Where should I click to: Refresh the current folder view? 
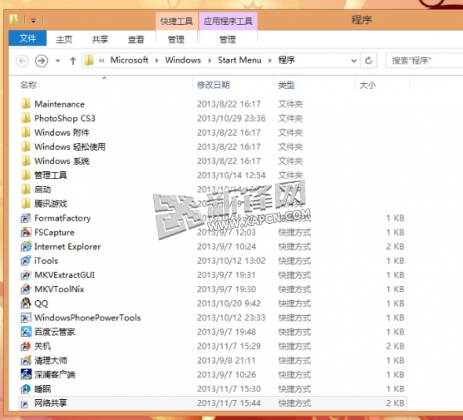[x=369, y=61]
